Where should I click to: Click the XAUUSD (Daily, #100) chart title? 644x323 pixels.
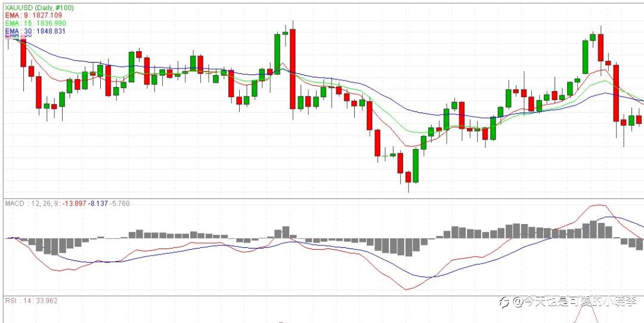[x=39, y=8]
